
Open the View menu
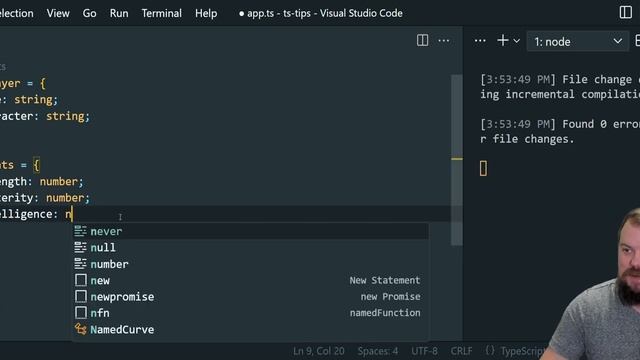pos(58,13)
